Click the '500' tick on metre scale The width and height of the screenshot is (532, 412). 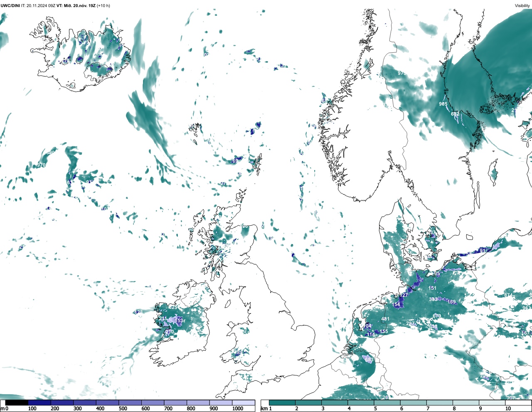[123, 409]
